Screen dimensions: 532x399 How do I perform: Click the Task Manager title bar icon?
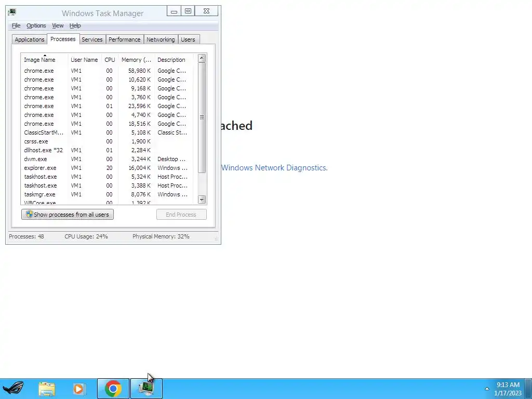point(12,12)
